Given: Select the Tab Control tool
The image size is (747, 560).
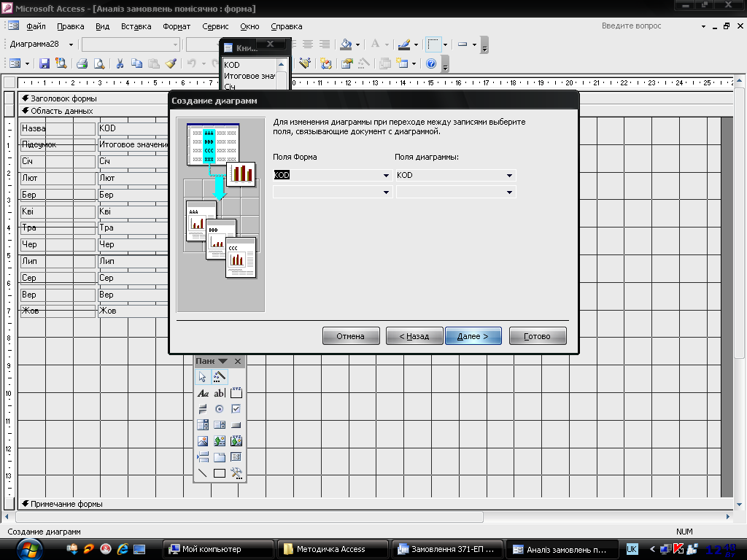Looking at the screenshot, I should [x=219, y=457].
